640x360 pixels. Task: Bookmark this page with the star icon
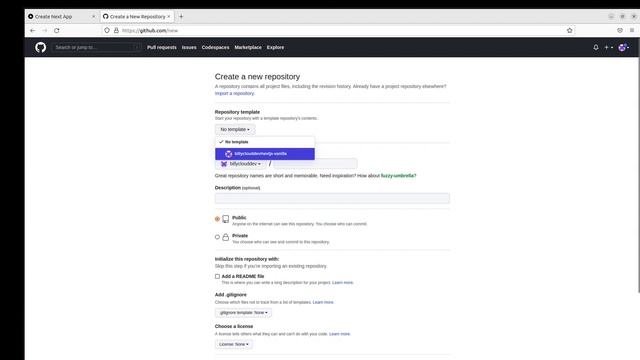[x=570, y=30]
